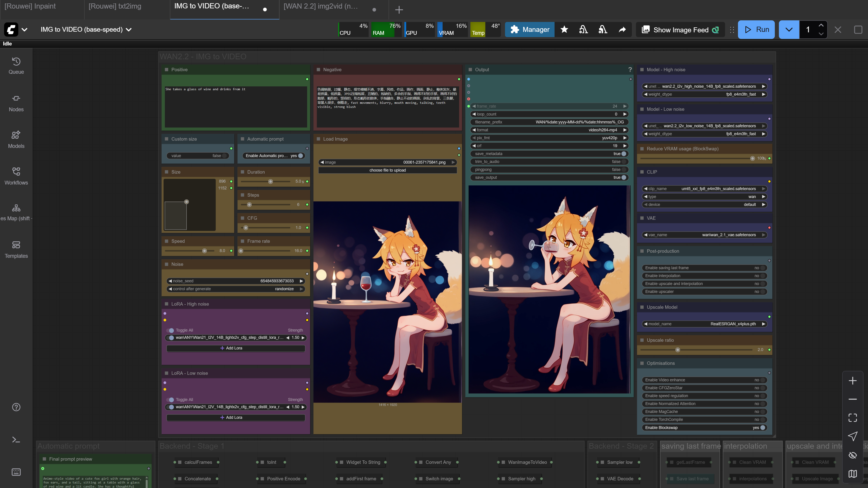Expand the workflow name dropdown chevron
Image resolution: width=868 pixels, height=488 pixels.
click(129, 30)
